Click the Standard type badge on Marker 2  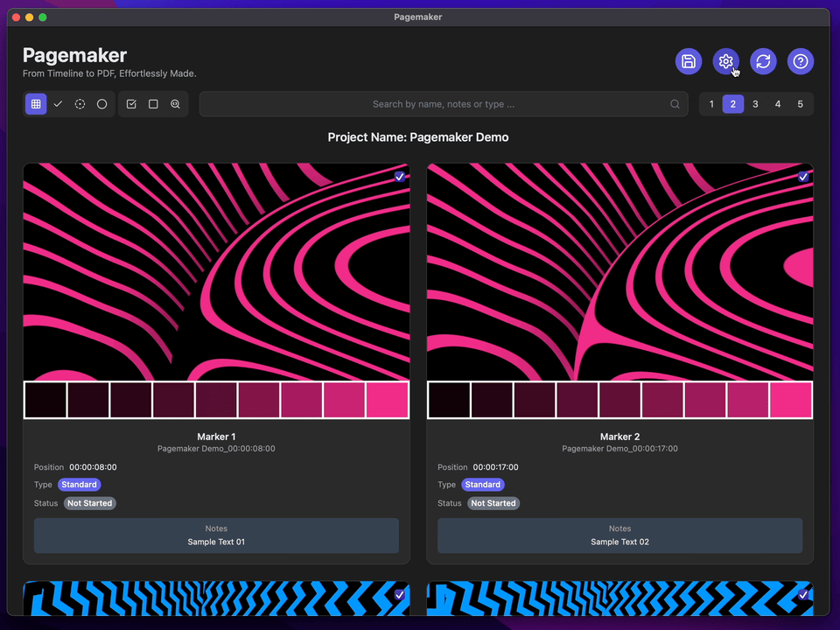[483, 484]
